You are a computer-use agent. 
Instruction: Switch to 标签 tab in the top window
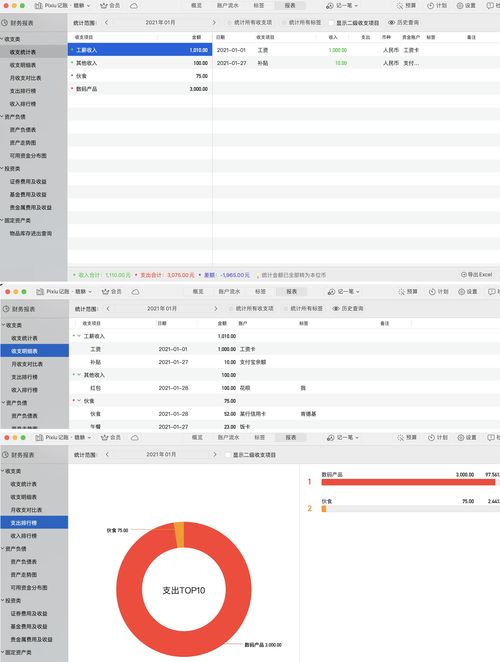(259, 6)
